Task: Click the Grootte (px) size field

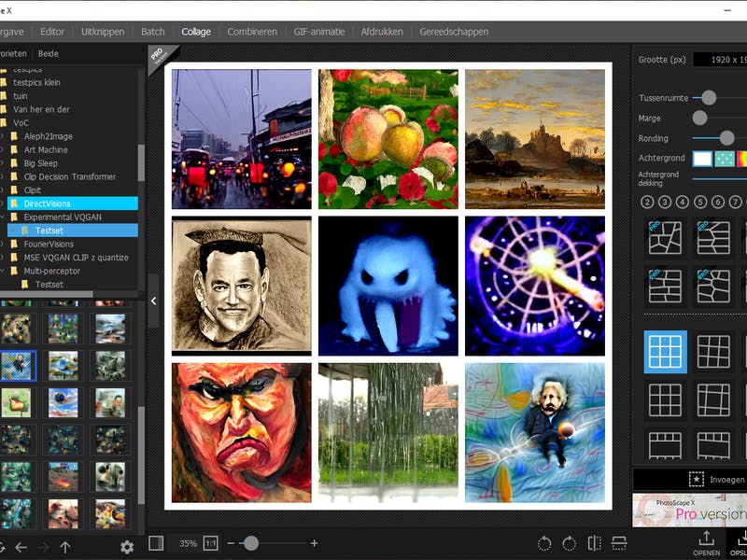Action: (720, 60)
